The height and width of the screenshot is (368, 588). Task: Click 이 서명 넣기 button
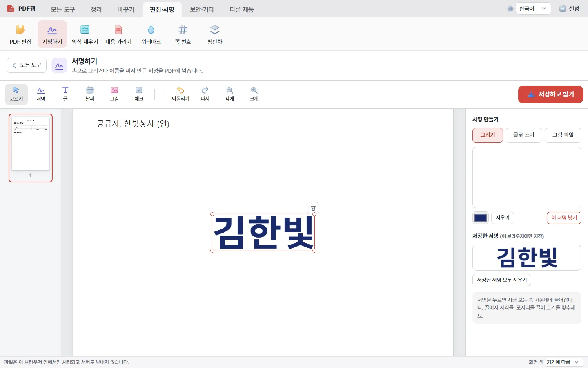coord(564,218)
